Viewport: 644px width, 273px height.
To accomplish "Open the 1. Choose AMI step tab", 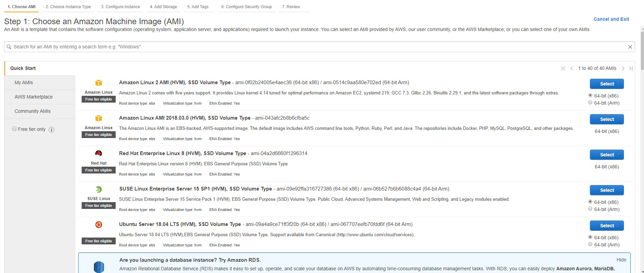I will [x=21, y=7].
